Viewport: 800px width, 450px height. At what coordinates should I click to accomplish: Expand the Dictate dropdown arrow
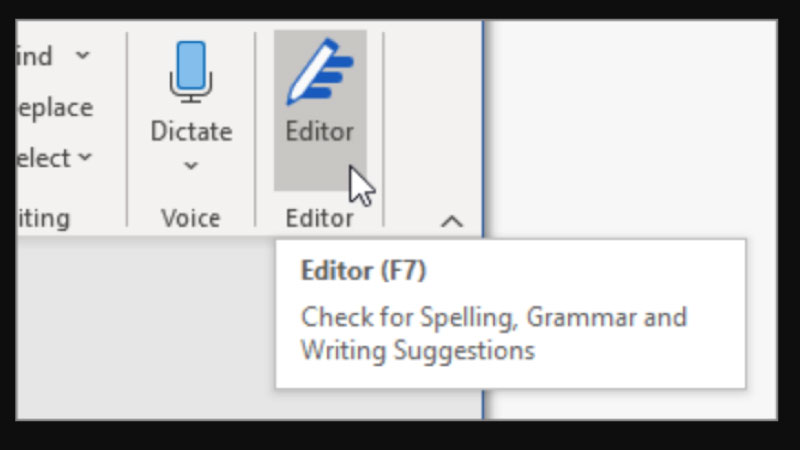(x=191, y=165)
